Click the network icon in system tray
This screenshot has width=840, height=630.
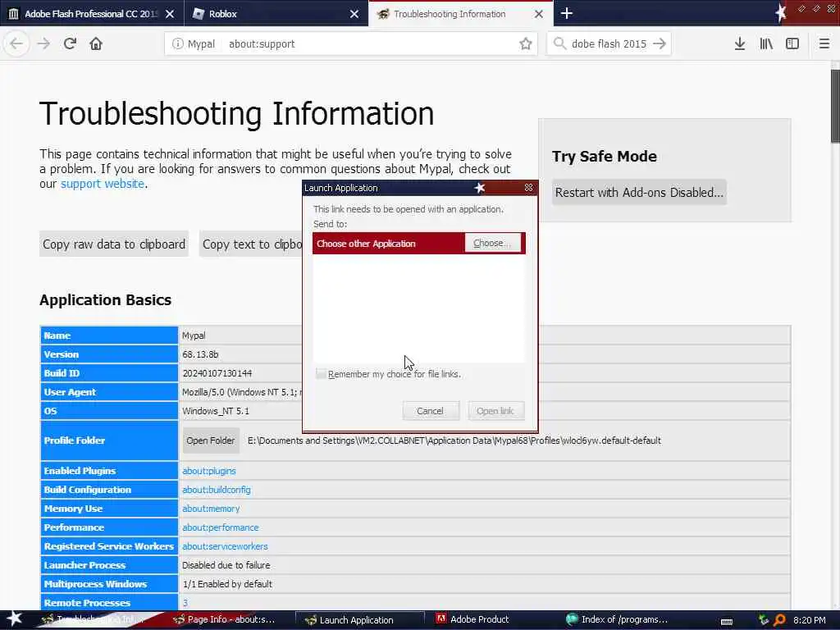[764, 620]
